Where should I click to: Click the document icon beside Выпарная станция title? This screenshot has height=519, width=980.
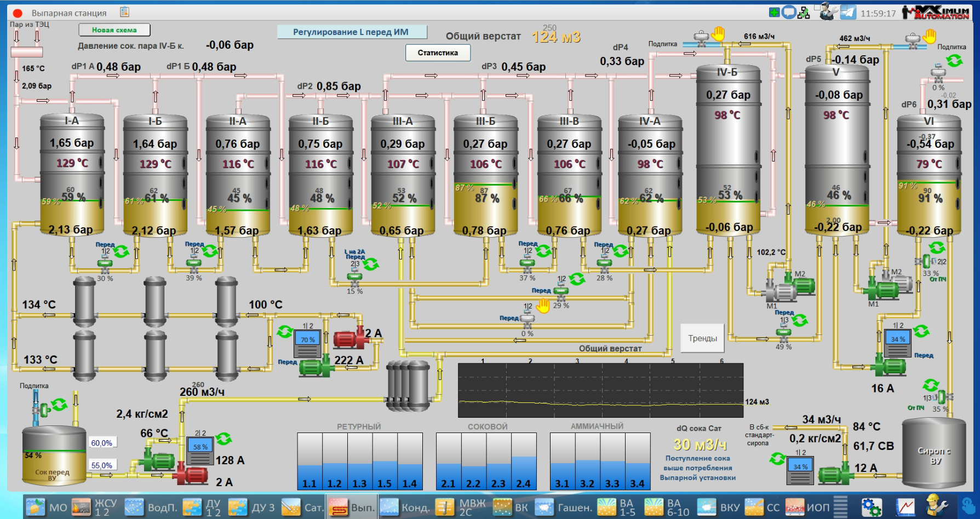(125, 11)
